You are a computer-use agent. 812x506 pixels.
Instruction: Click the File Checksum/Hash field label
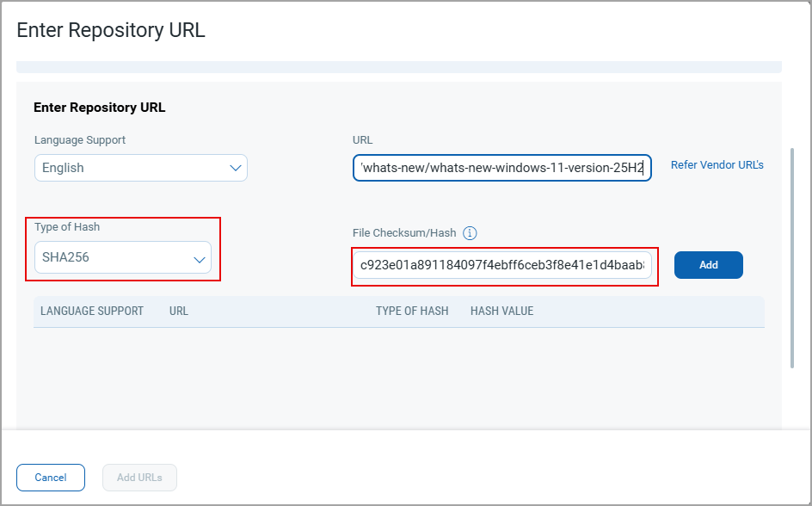point(404,233)
